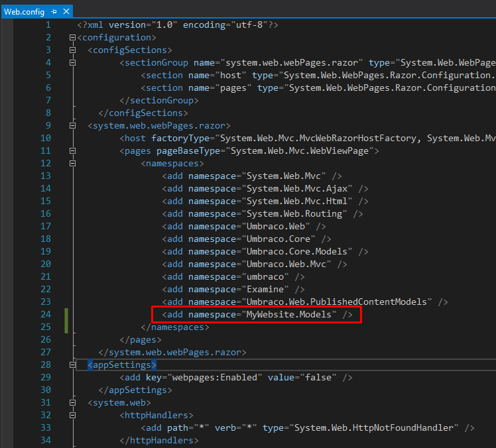Click the "Umbraco.Web.Mvc" namespace value
The width and height of the screenshot is (496, 448).
pos(286,264)
